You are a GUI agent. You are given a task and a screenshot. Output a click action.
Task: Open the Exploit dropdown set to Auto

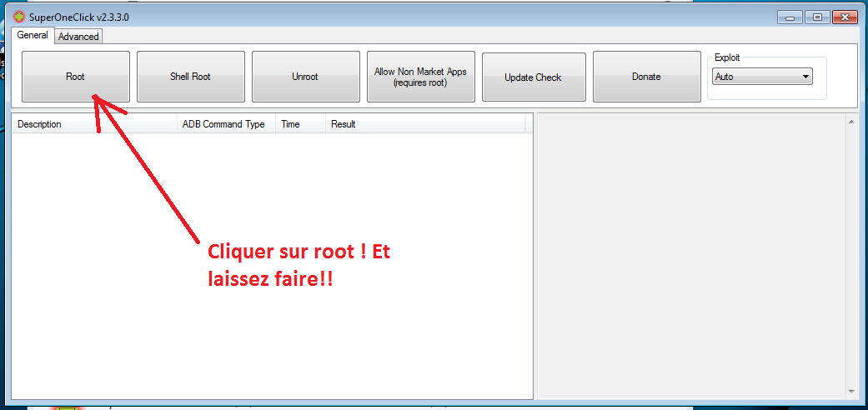coord(762,77)
